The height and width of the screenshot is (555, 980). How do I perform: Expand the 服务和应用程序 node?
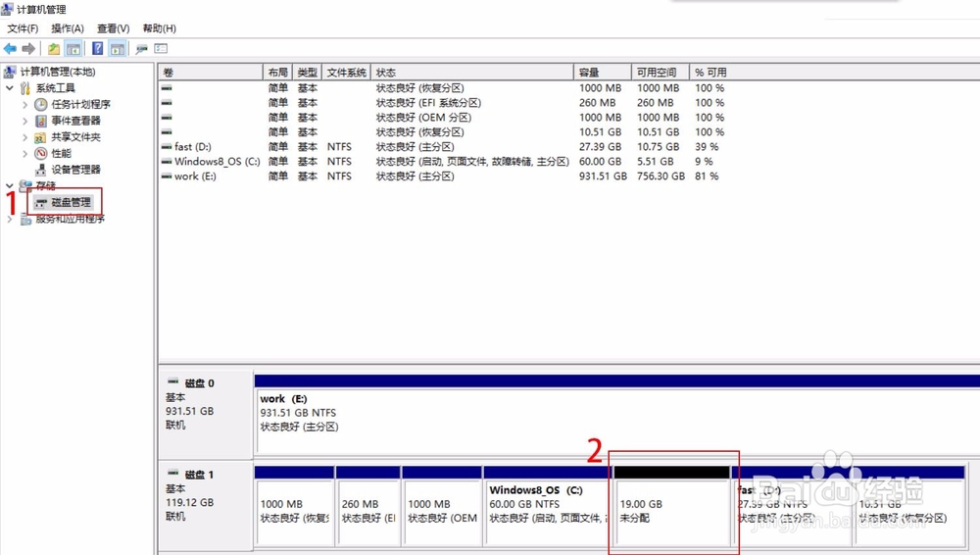(x=10, y=219)
